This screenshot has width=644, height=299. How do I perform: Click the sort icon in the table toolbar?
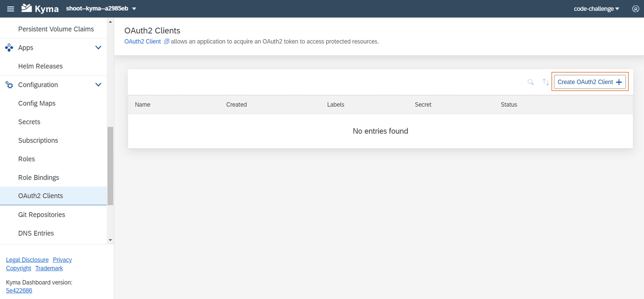click(545, 82)
